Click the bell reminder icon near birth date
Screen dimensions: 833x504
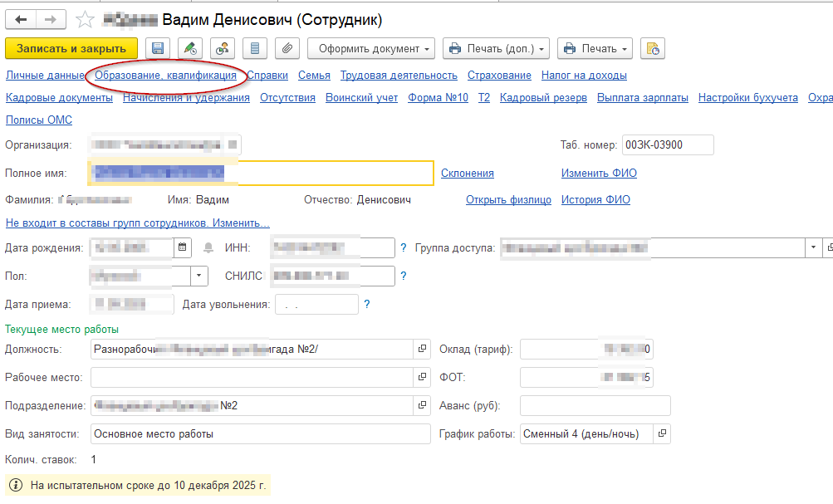[x=208, y=247]
